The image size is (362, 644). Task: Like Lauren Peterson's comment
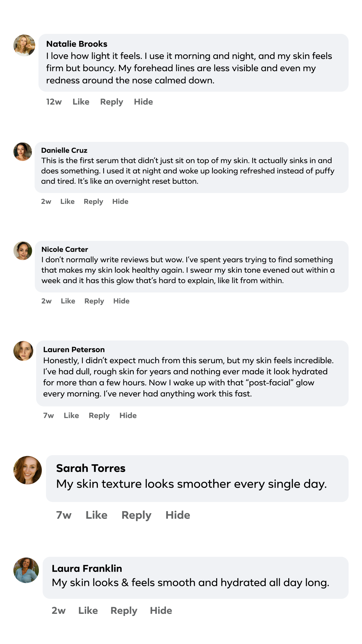pyautogui.click(x=71, y=416)
